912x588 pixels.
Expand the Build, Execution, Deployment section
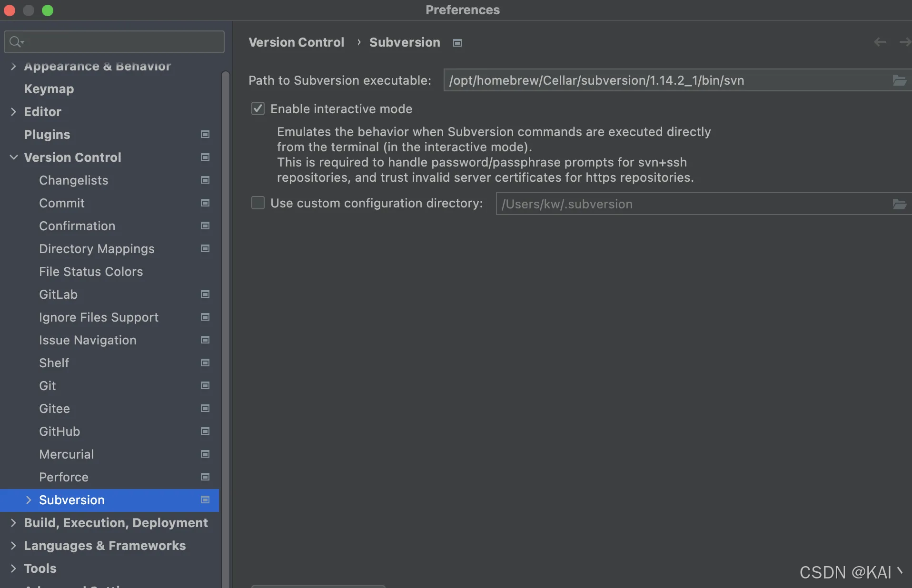13,523
